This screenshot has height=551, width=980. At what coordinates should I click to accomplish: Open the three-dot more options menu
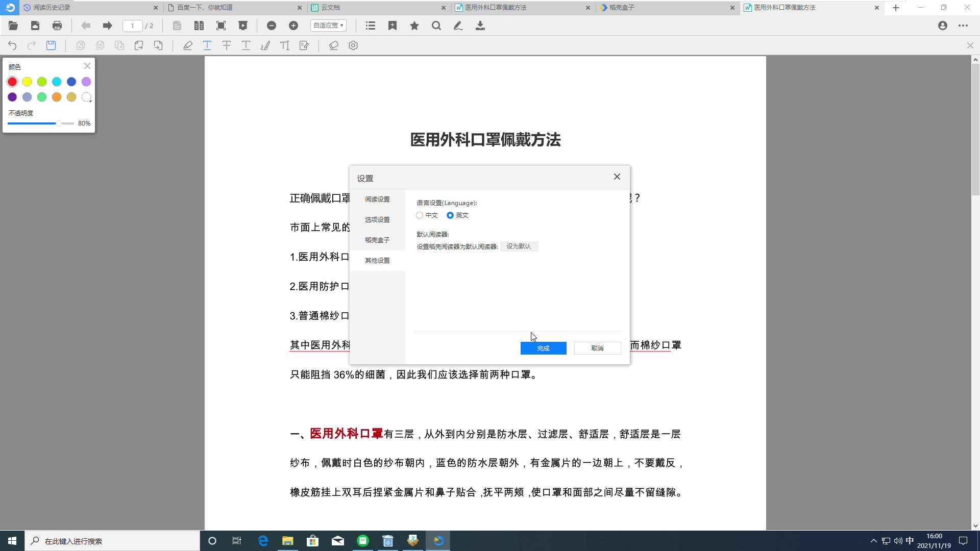pos(963,26)
